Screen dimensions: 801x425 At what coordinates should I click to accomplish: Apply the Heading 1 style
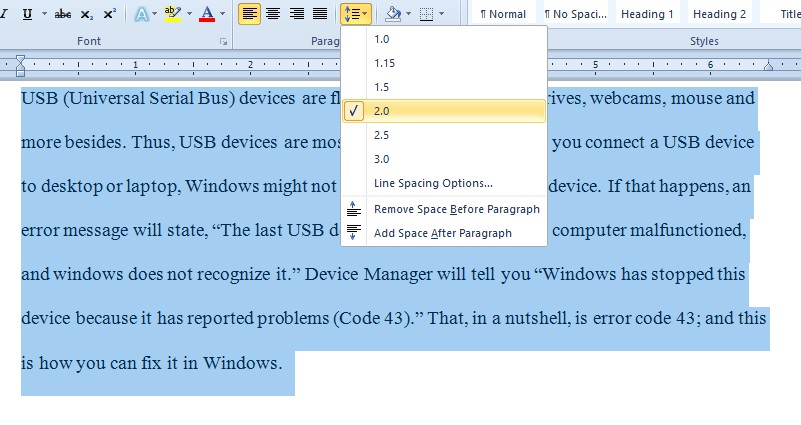coord(647,14)
